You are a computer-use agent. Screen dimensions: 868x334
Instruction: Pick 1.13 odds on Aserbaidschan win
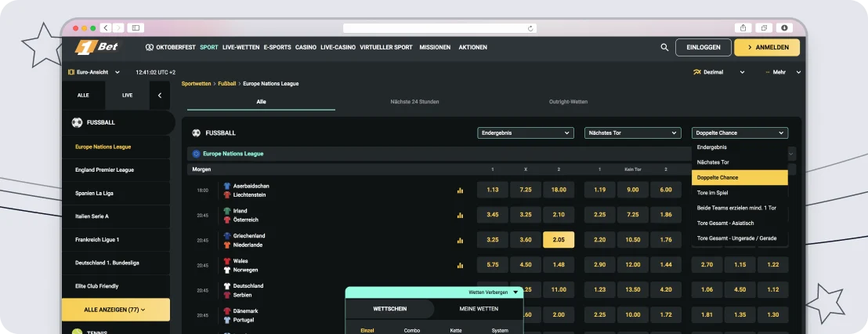pyautogui.click(x=492, y=190)
